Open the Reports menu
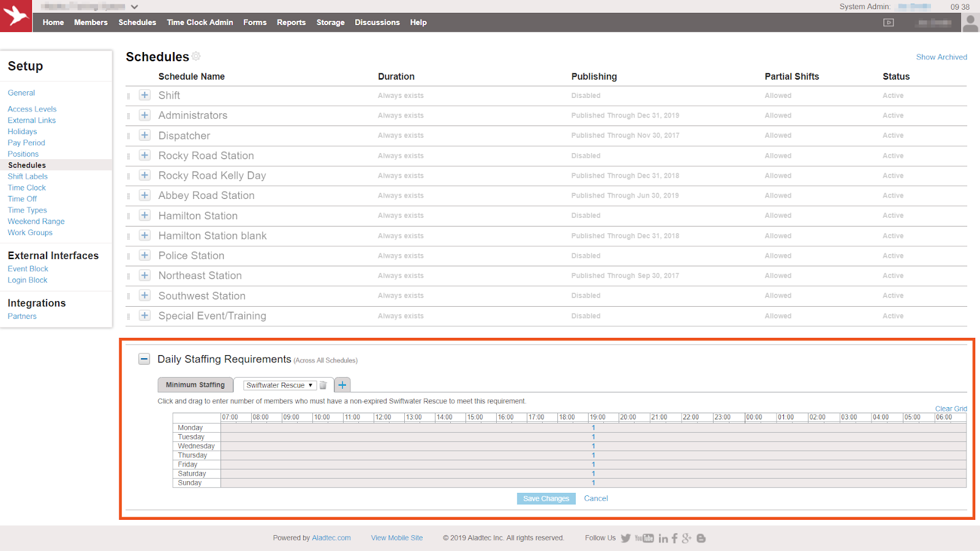 tap(291, 23)
